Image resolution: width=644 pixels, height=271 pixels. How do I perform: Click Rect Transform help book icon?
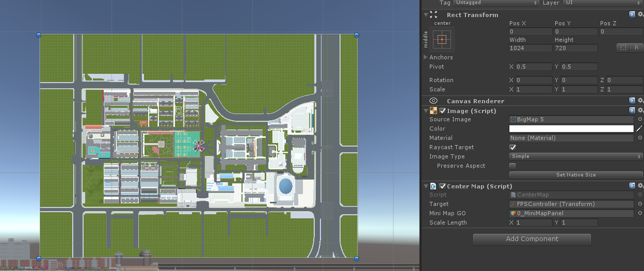point(632,14)
